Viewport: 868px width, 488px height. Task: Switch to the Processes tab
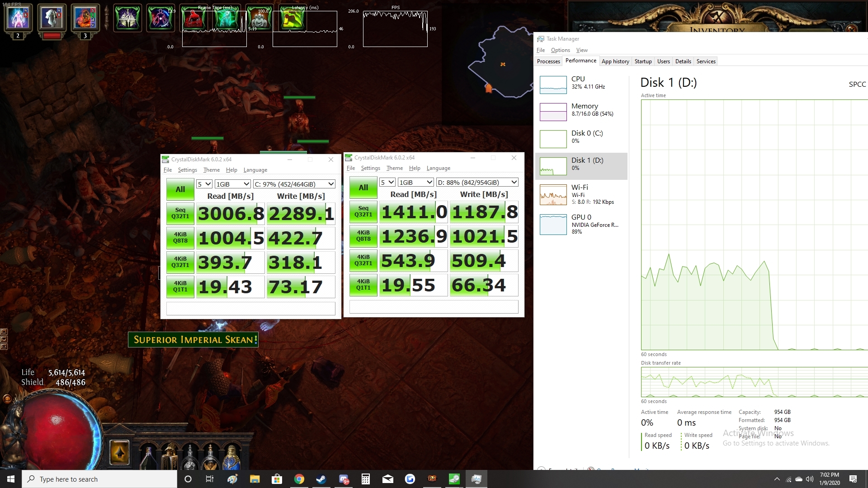tap(548, 61)
